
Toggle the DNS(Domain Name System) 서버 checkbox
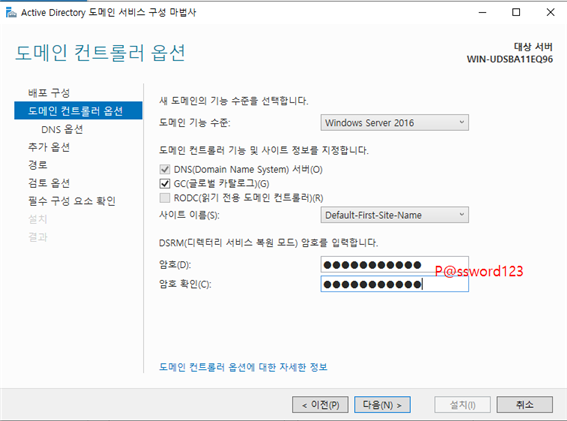(165, 169)
